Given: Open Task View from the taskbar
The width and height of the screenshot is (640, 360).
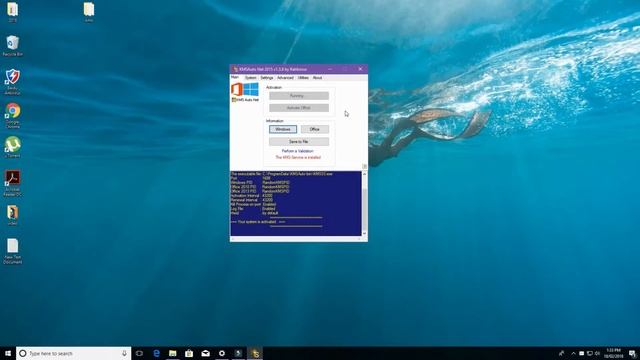Looking at the screenshot, I should pos(139,353).
